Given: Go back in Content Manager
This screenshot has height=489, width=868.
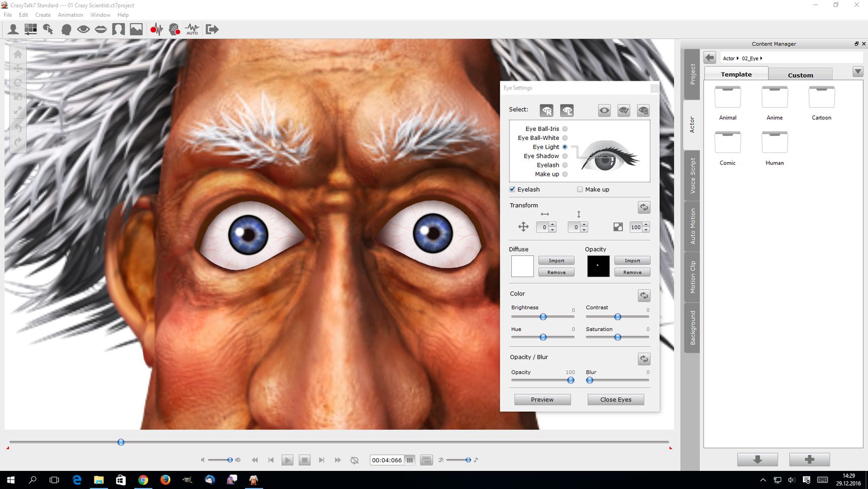Looking at the screenshot, I should pyautogui.click(x=710, y=58).
